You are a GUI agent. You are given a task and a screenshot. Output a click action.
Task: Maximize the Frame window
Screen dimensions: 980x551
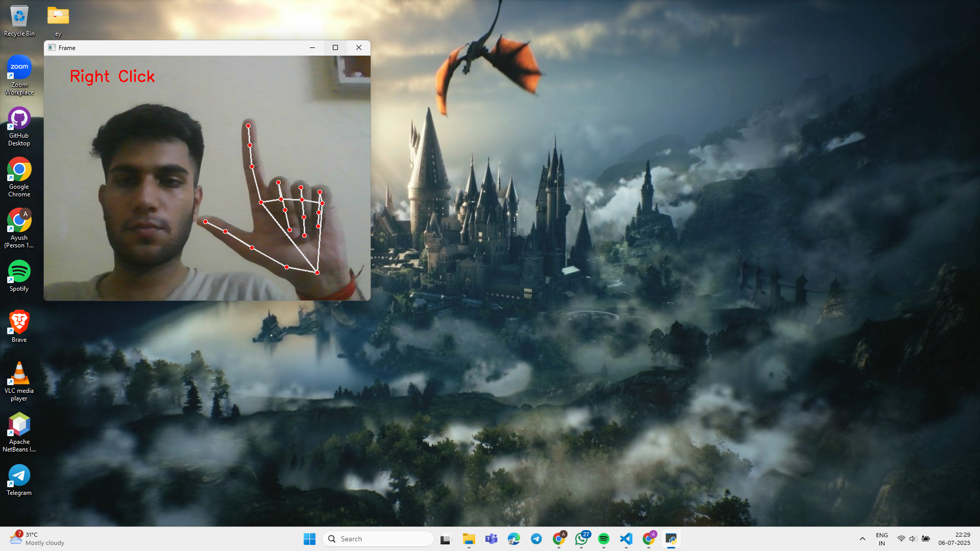(x=335, y=47)
